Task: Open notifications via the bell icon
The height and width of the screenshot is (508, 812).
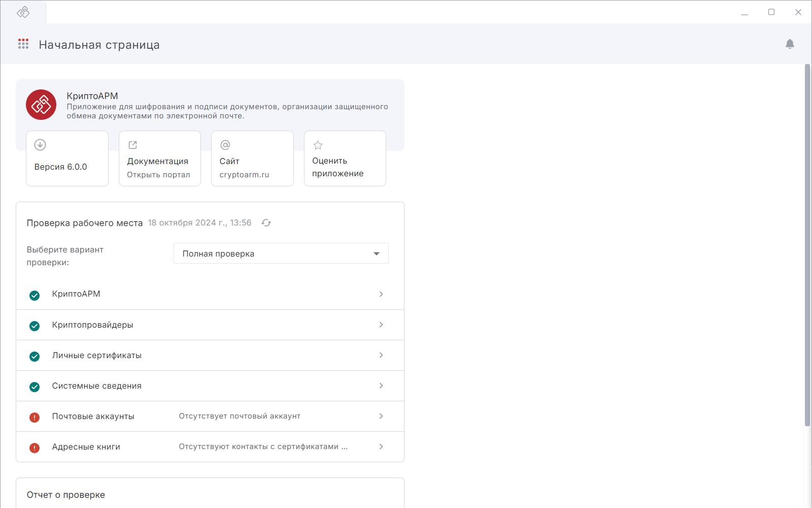Action: (790, 44)
